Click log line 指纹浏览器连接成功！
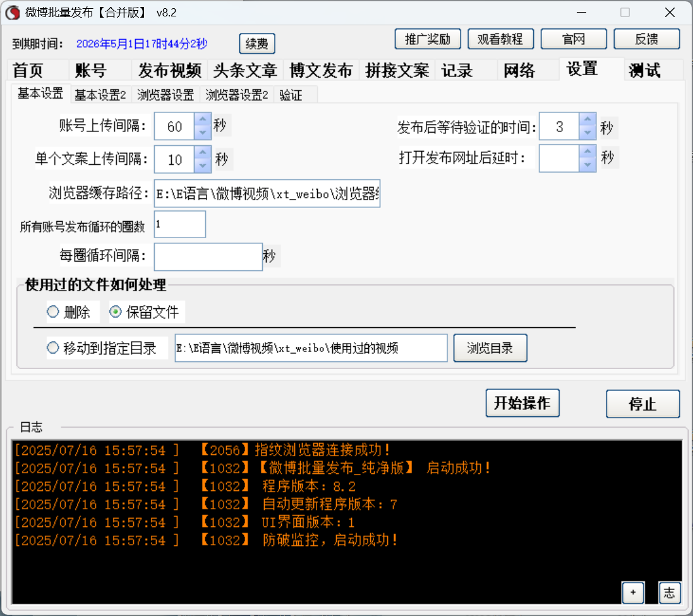Screen dimensions: 693x616 323,450
